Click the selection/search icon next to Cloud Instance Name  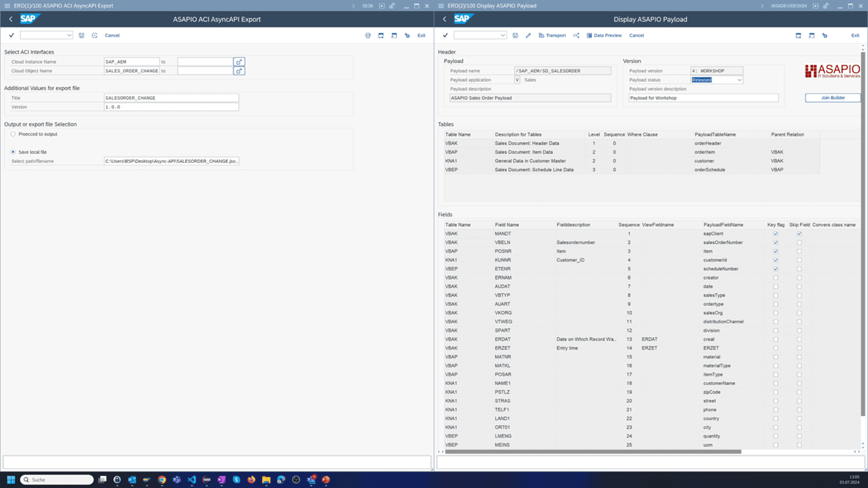(238, 62)
